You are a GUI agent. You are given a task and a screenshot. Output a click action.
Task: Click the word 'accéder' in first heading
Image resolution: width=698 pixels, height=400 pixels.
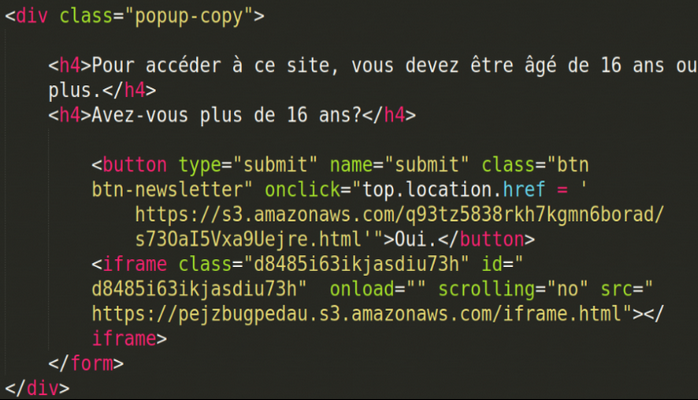(x=183, y=65)
